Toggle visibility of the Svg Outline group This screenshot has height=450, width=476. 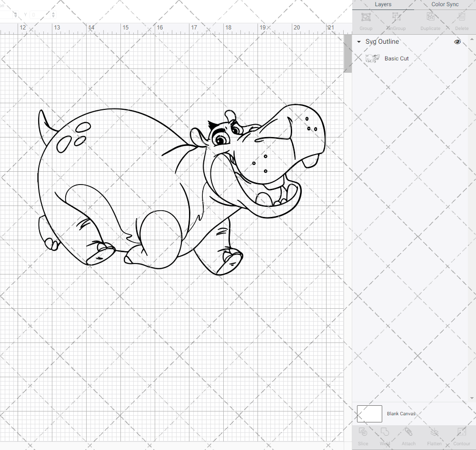point(457,42)
